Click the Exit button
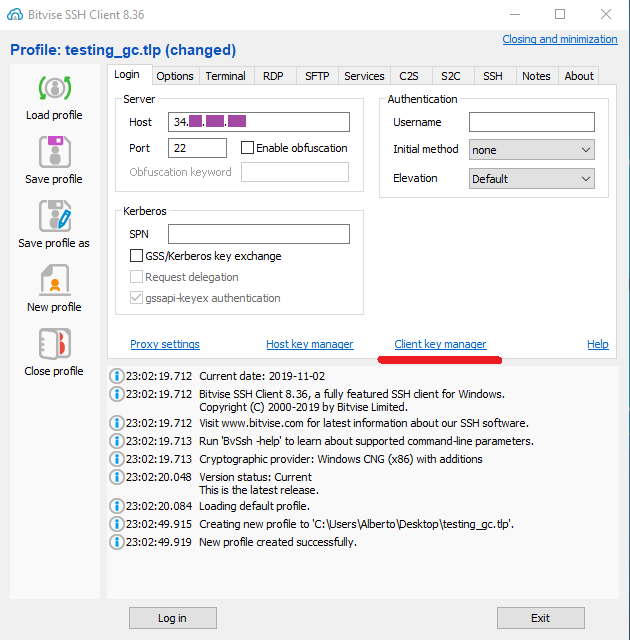 tap(541, 618)
